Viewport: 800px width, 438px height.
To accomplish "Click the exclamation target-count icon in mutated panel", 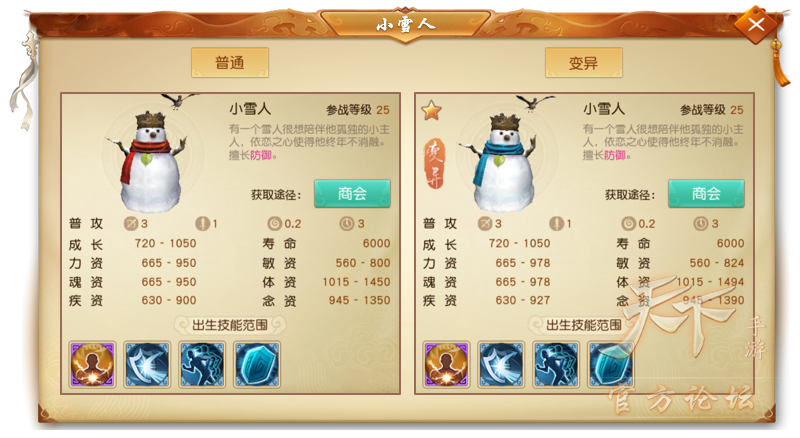I will tap(557, 224).
